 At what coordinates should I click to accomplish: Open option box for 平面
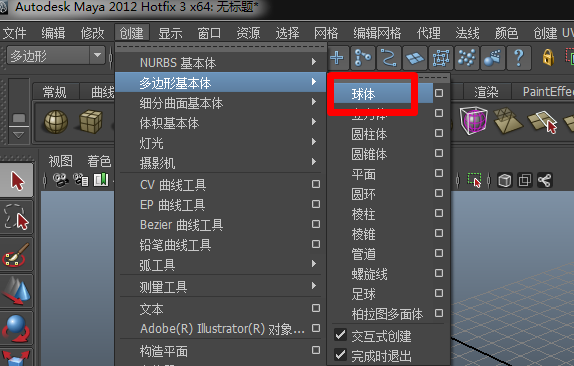point(439,173)
